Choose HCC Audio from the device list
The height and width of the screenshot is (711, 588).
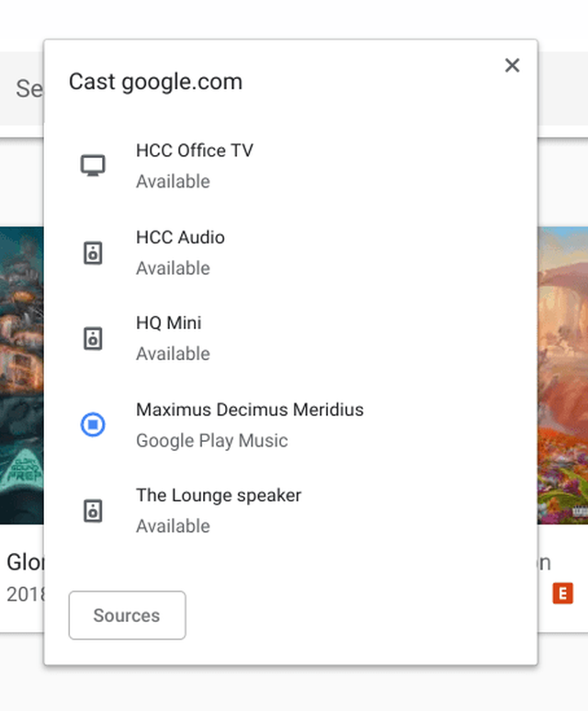pyautogui.click(x=180, y=237)
